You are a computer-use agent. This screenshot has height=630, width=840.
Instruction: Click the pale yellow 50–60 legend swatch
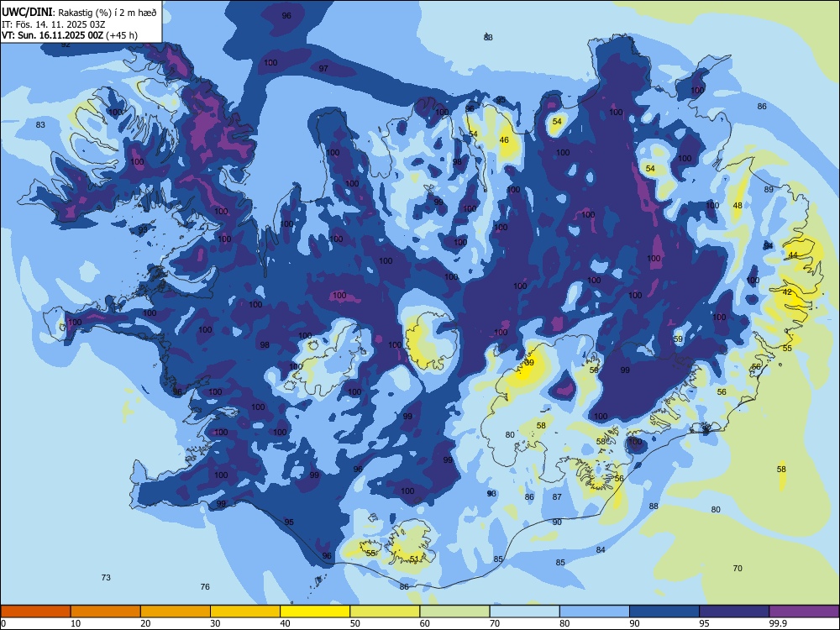pos(385,612)
